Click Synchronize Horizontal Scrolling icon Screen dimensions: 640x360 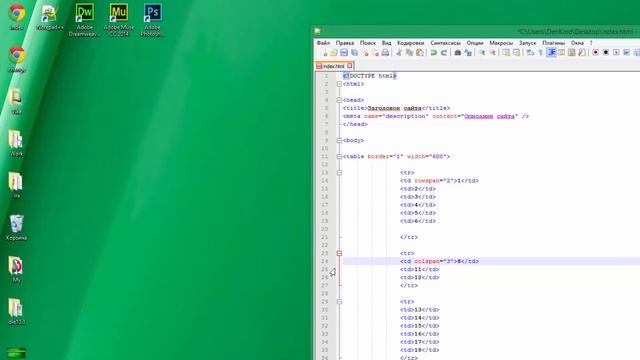click(516, 53)
